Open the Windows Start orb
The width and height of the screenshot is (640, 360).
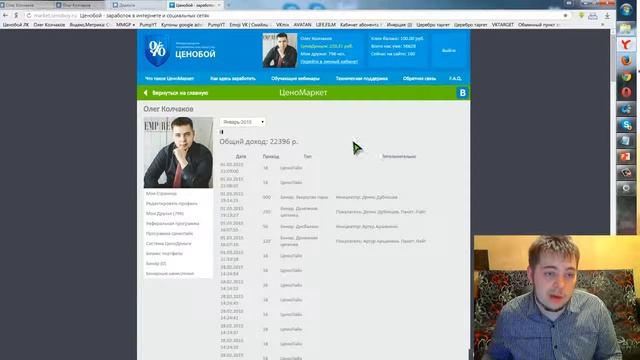[626, 10]
